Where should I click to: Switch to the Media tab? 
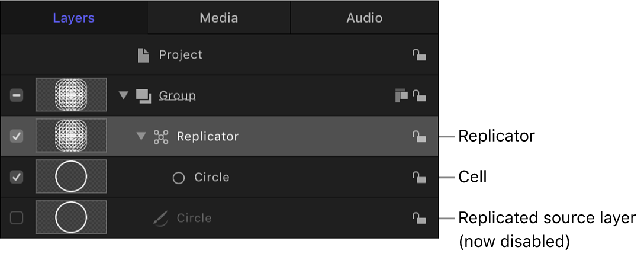(x=219, y=18)
